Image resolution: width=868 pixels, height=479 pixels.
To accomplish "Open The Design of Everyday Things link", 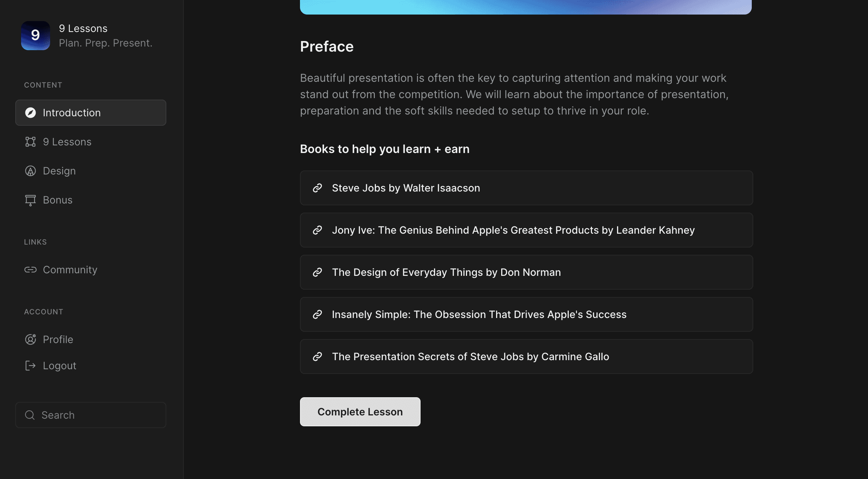I will click(446, 272).
